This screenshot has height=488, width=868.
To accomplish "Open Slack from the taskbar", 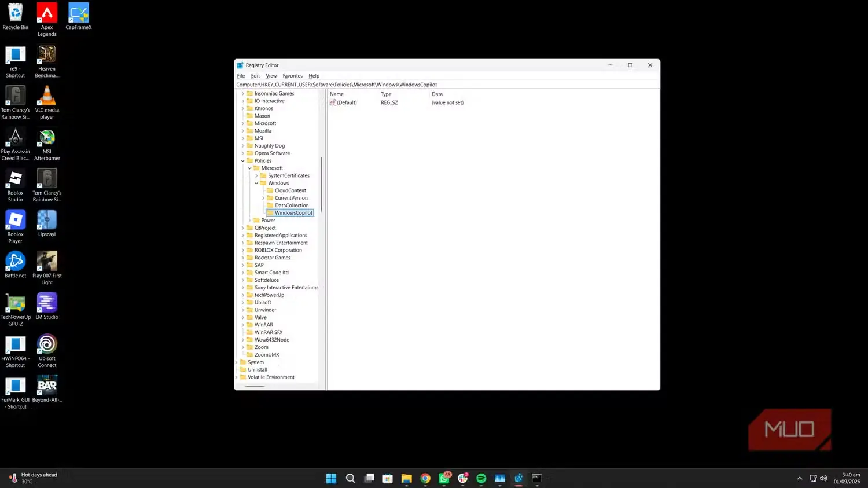I will coord(463,478).
